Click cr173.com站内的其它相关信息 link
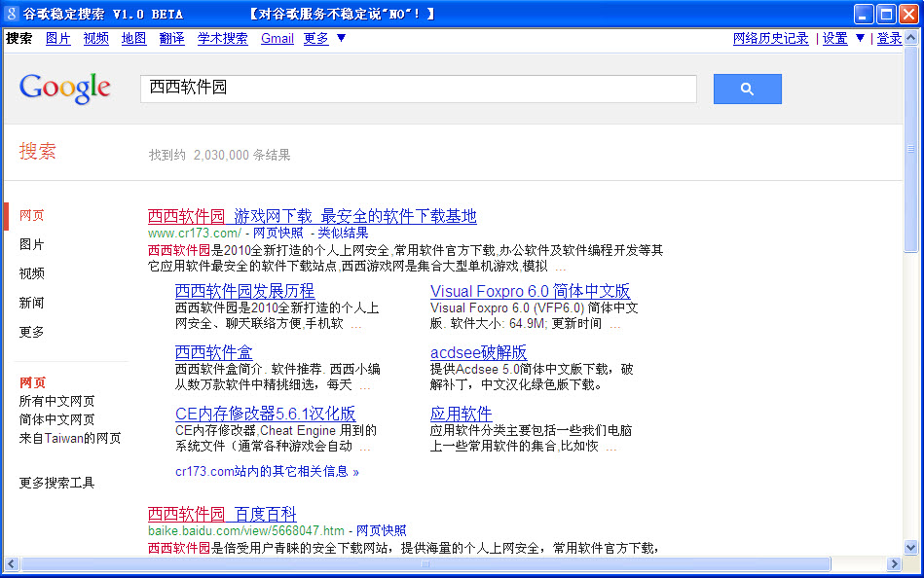 267,471
